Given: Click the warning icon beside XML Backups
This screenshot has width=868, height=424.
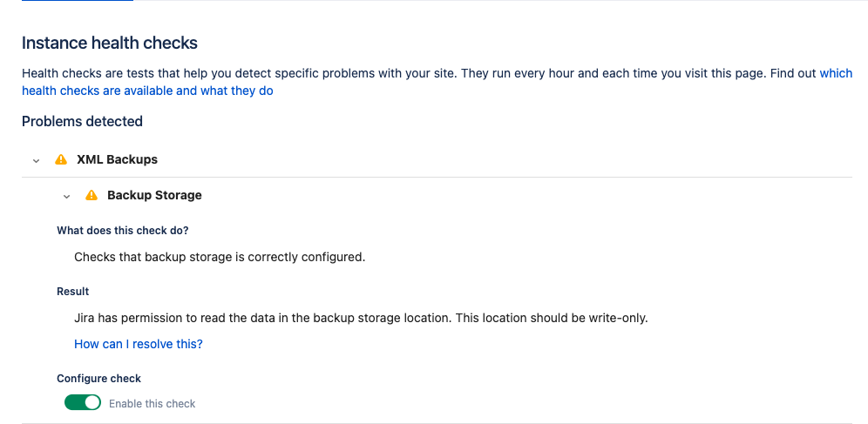Looking at the screenshot, I should pyautogui.click(x=61, y=159).
